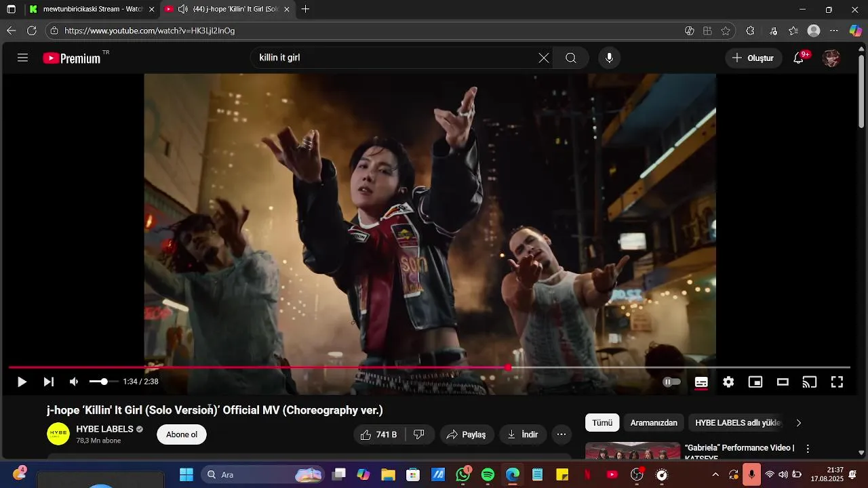The width and height of the screenshot is (868, 488).
Task: Close the mewtunbiricikaski Stream tab
Action: [x=152, y=9]
